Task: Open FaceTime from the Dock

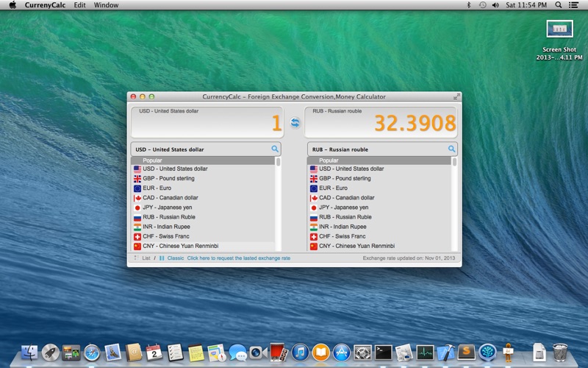Action: coord(259,353)
